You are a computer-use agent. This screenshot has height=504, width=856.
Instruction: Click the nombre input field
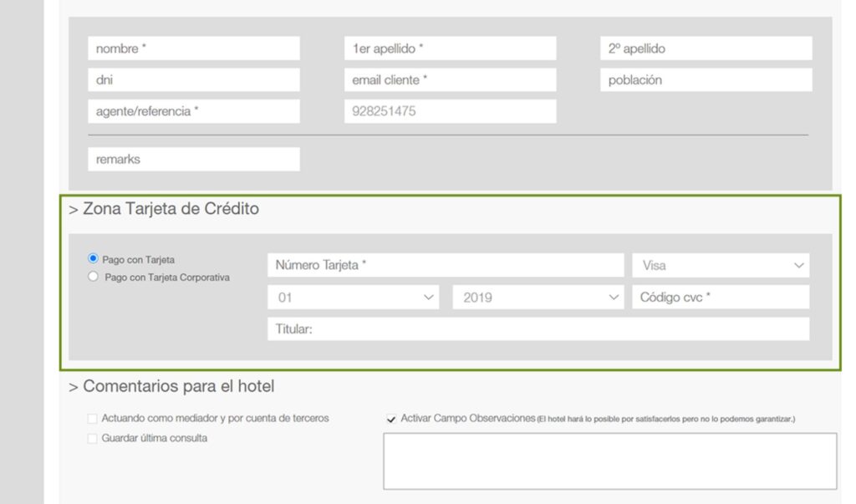[193, 48]
